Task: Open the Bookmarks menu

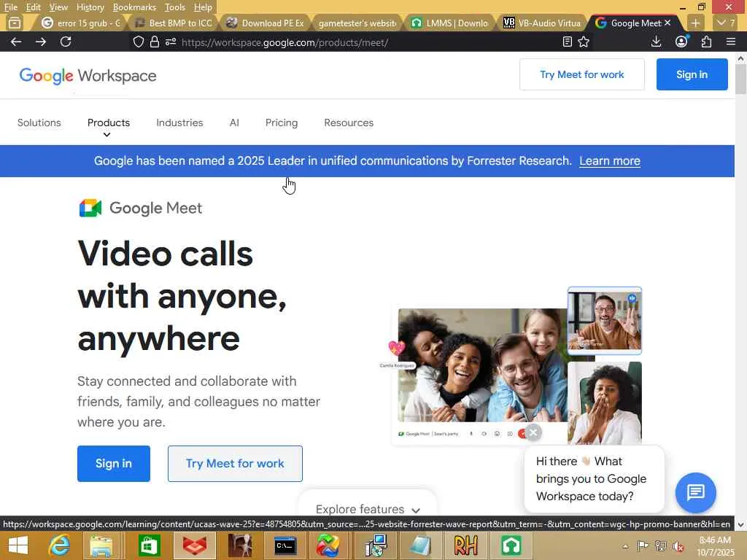Action: click(x=134, y=7)
